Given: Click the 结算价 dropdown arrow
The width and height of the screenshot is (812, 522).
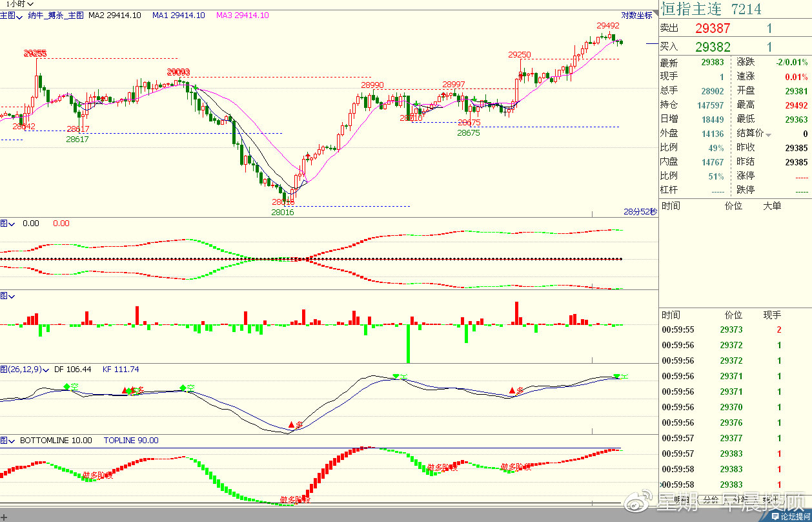Looking at the screenshot, I should click(768, 134).
